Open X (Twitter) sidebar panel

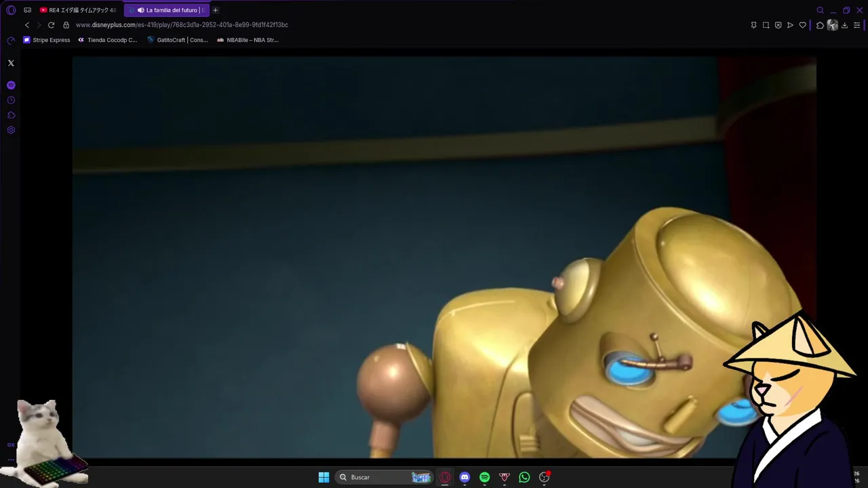[11, 63]
